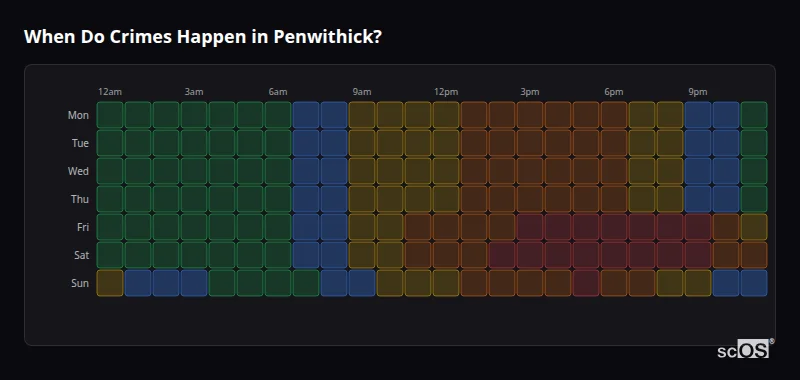
Task: Click the 'Wed' row label
Action: pyautogui.click(x=78, y=171)
